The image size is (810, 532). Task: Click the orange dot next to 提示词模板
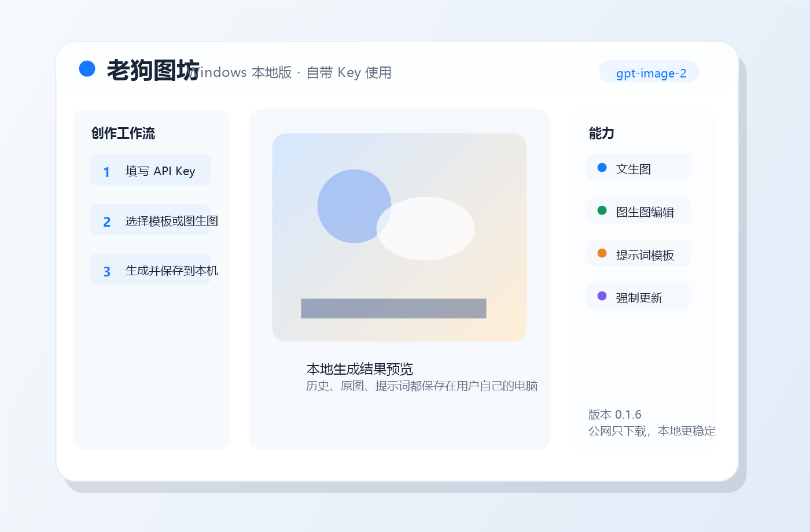click(602, 253)
